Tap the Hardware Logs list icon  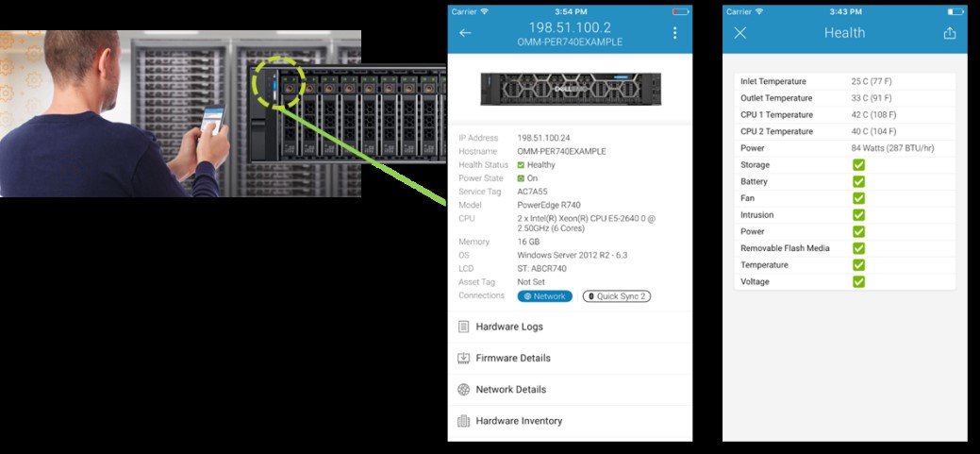click(463, 327)
